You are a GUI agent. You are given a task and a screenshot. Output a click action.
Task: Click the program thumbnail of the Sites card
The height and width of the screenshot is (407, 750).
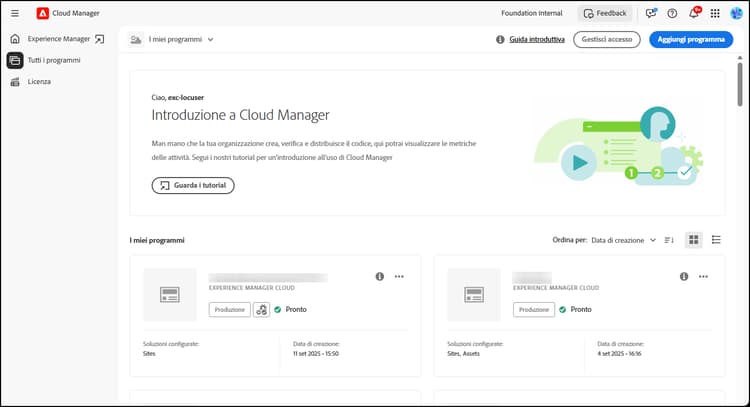click(x=170, y=295)
